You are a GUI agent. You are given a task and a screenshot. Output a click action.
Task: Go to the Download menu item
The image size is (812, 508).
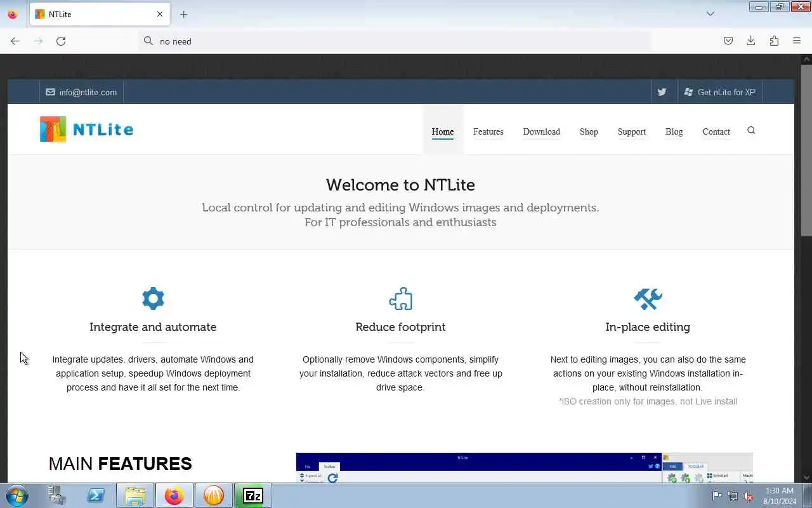[541, 131]
